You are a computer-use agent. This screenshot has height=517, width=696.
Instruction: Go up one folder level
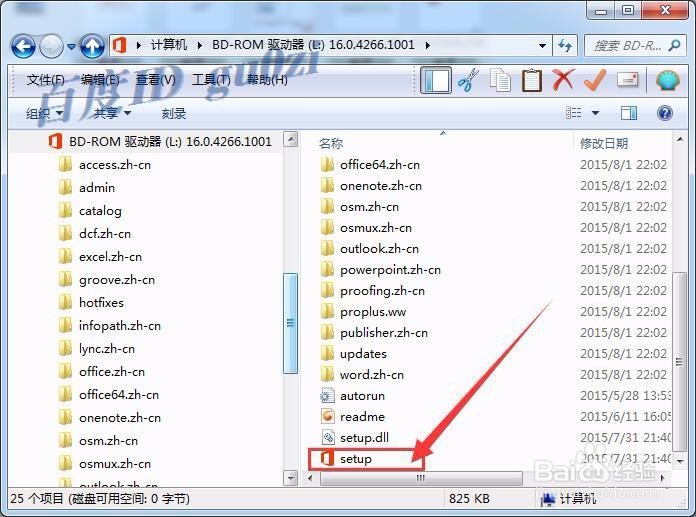(x=92, y=46)
